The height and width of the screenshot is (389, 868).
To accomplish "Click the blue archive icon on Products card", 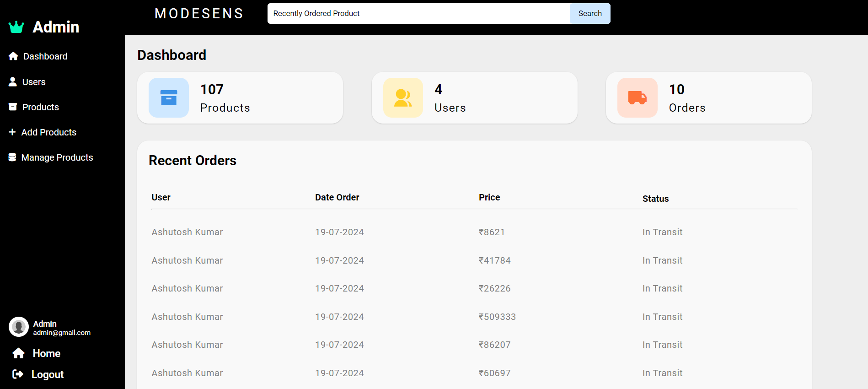I will [x=169, y=97].
